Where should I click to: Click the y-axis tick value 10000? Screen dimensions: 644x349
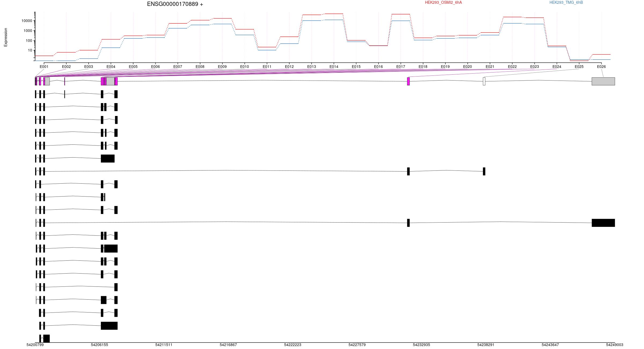tap(27, 21)
